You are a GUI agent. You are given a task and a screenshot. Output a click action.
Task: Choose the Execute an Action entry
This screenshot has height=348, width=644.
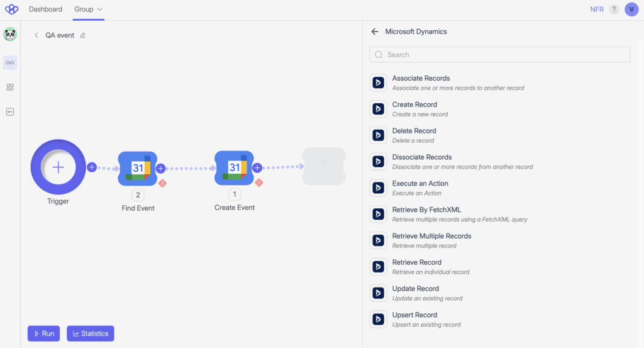point(500,188)
